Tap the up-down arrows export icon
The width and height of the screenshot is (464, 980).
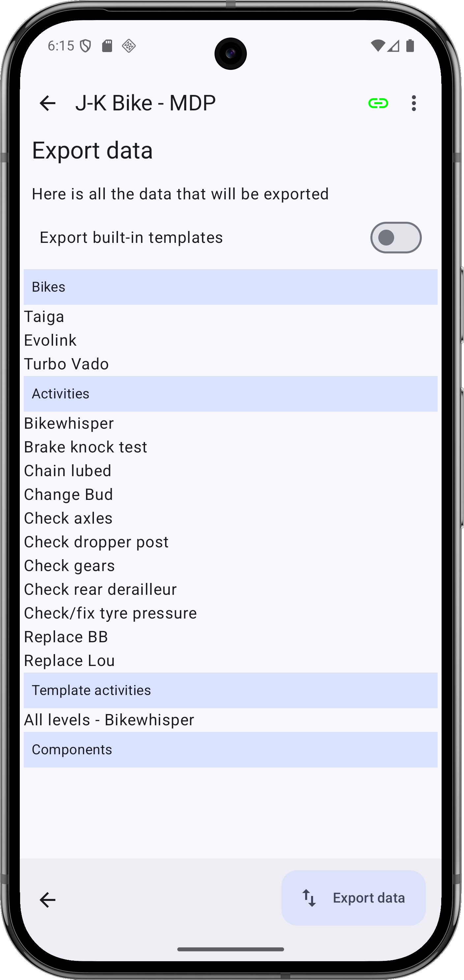point(309,898)
